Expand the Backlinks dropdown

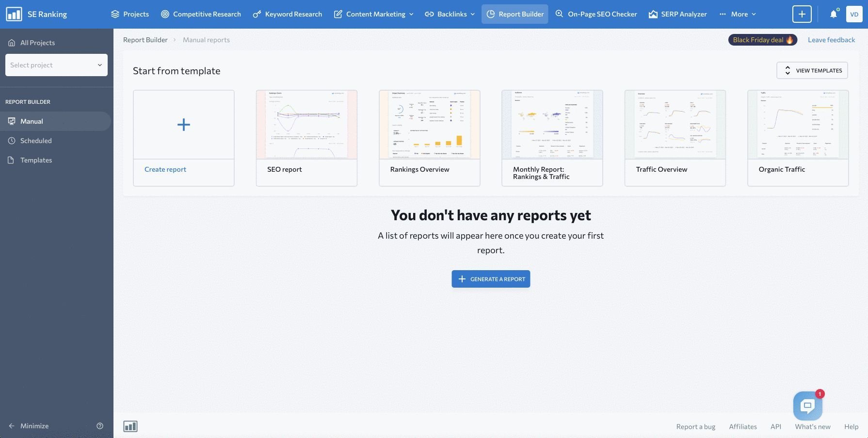coord(450,14)
